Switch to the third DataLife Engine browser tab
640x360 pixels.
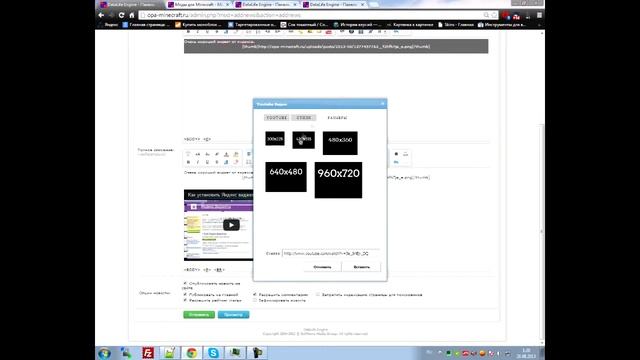coord(267,4)
